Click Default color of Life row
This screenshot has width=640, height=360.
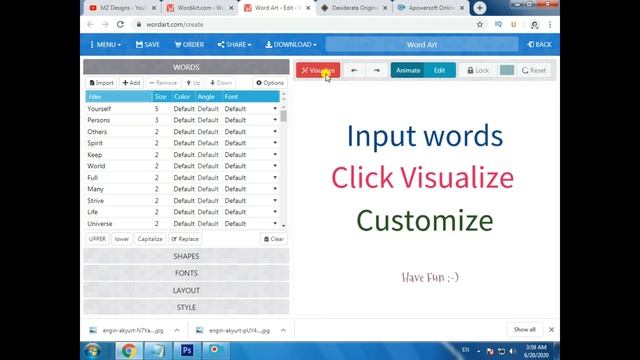pos(184,212)
